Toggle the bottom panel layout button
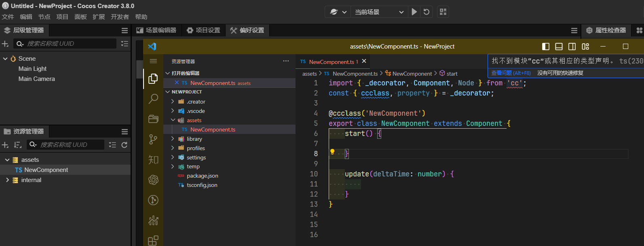Viewport: 644px width, 246px height. [559, 47]
